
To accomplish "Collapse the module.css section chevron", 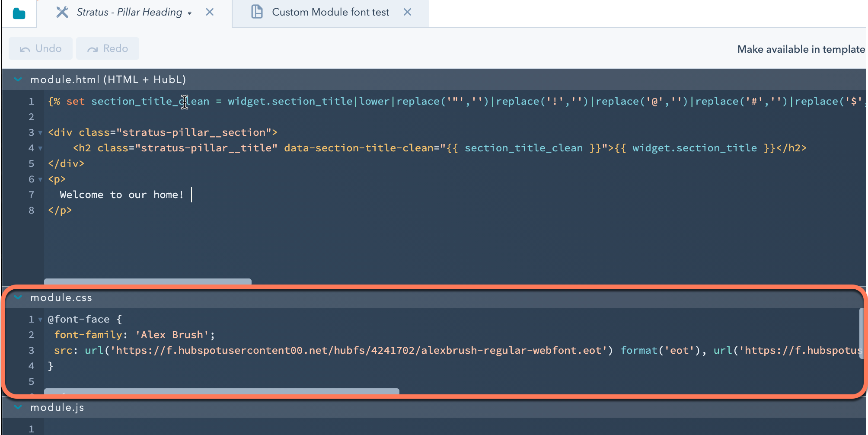I will pos(18,297).
